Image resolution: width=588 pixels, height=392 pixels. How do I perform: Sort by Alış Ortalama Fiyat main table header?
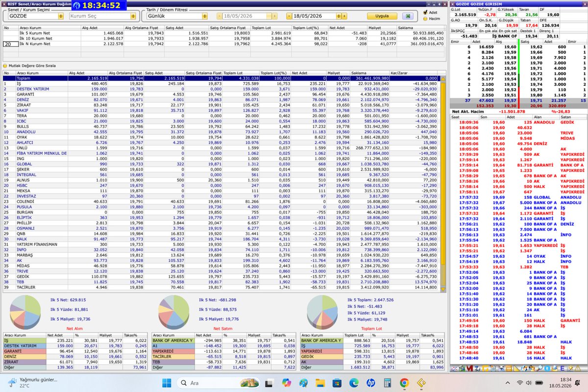click(x=125, y=73)
